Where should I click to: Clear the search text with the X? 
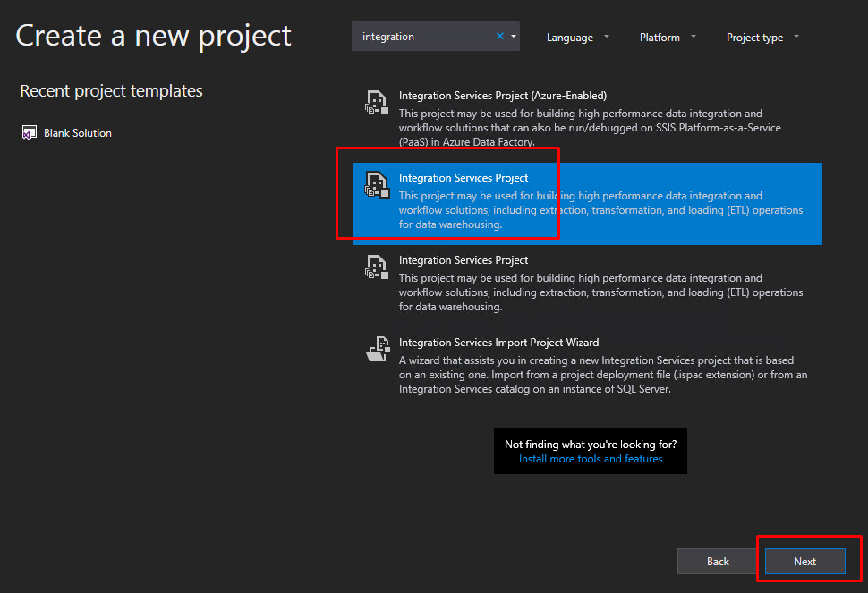pos(500,37)
